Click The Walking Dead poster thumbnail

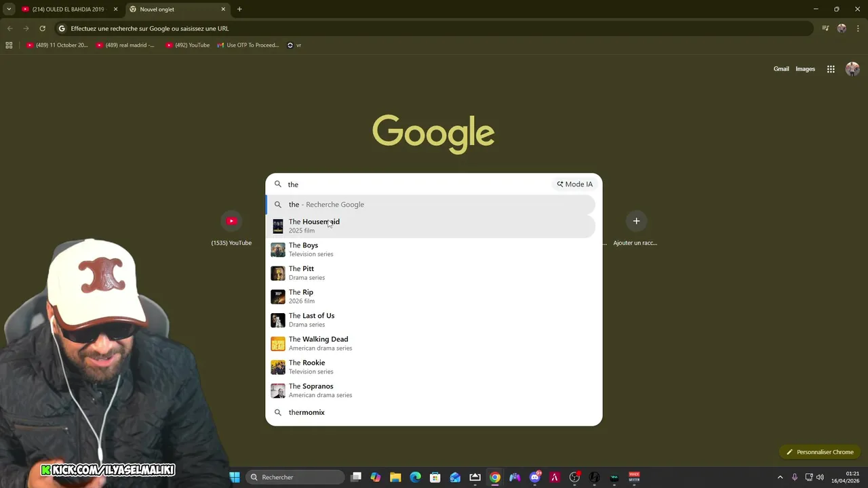click(x=278, y=344)
